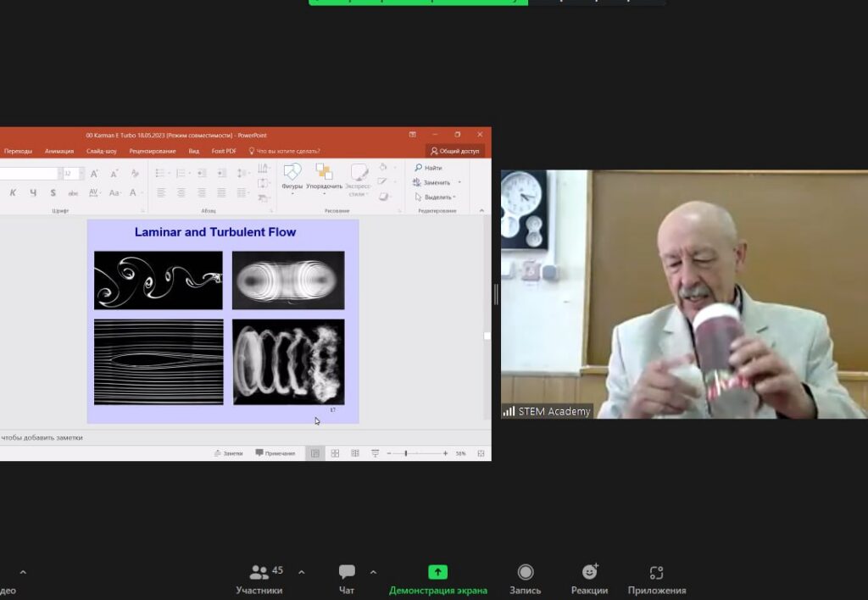Click the green share screen icon
This screenshot has width=868, height=600.
click(437, 572)
